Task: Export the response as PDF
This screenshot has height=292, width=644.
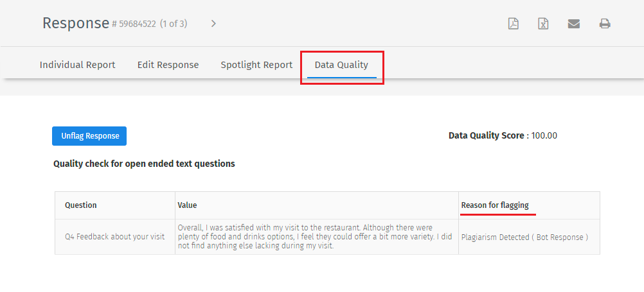Action: click(513, 24)
